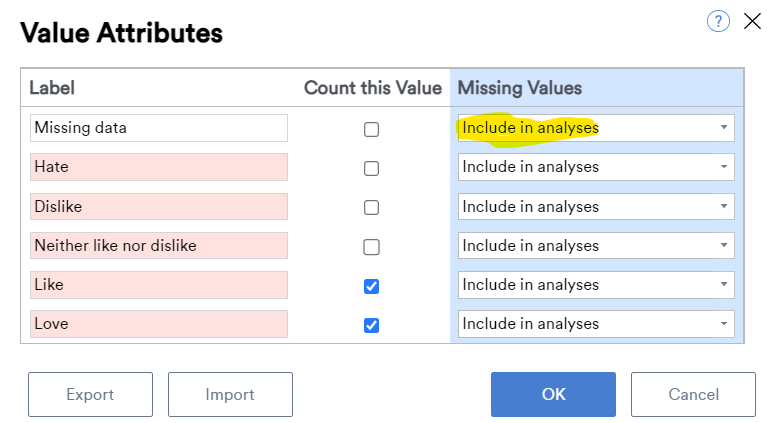Click the Export button
The height and width of the screenshot is (423, 774).
point(90,394)
